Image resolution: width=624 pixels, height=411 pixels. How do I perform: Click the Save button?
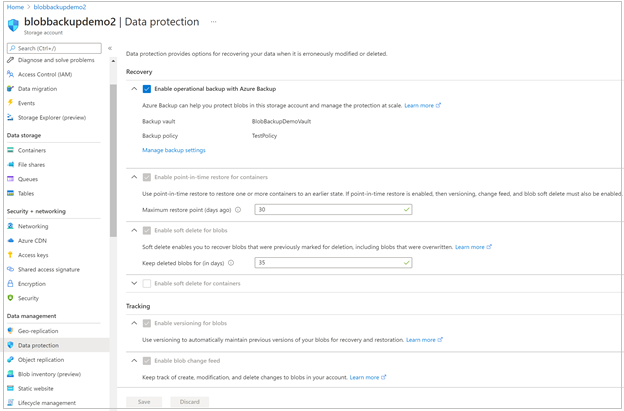tap(144, 402)
